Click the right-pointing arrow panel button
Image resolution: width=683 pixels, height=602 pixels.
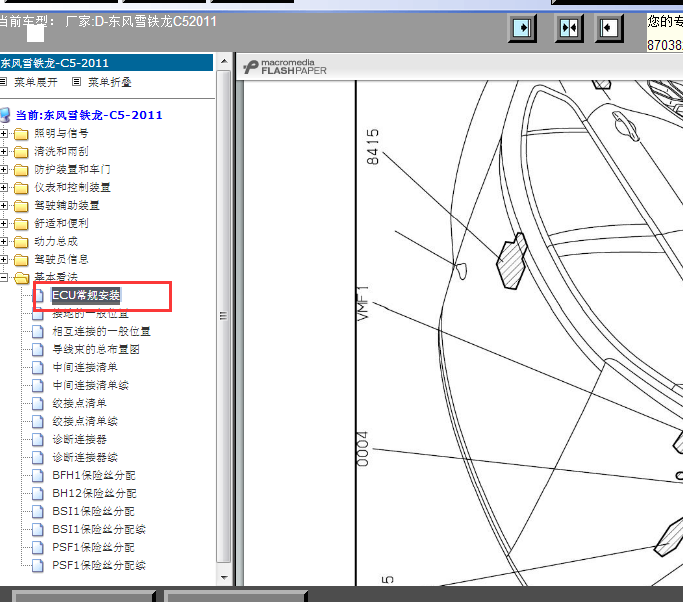tap(522, 28)
